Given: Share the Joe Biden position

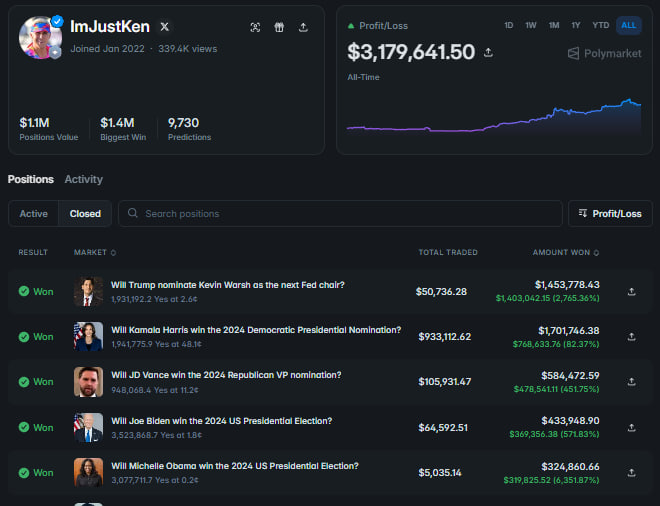Looking at the screenshot, I should [631, 427].
